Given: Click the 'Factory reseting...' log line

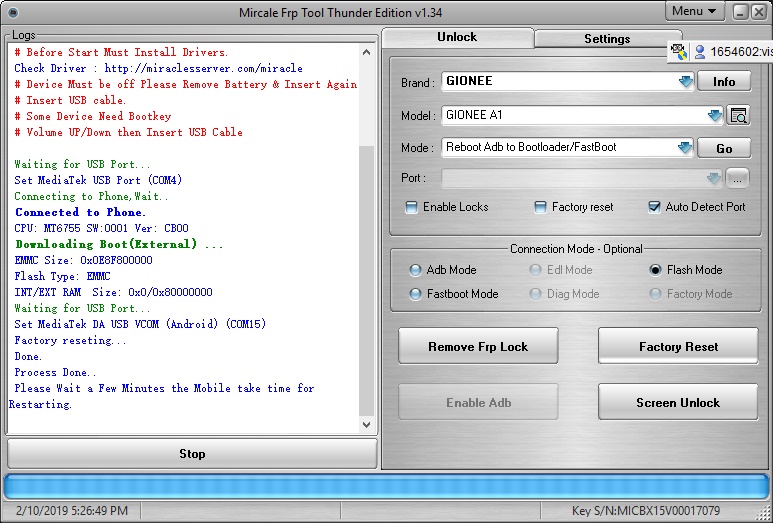Looking at the screenshot, I should point(70,341).
